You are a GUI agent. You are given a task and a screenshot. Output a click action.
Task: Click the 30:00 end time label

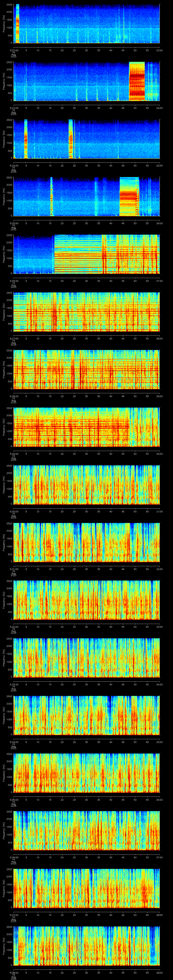click(159, 454)
